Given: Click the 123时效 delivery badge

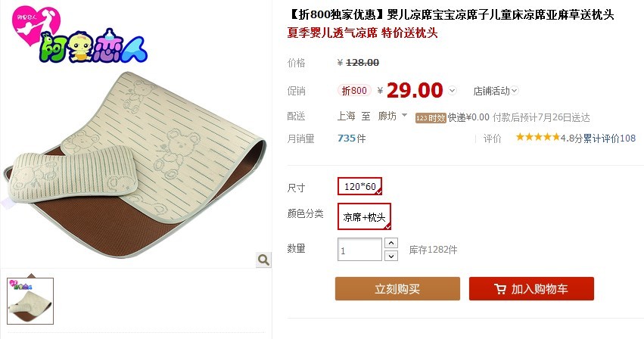Looking at the screenshot, I should pos(431,118).
